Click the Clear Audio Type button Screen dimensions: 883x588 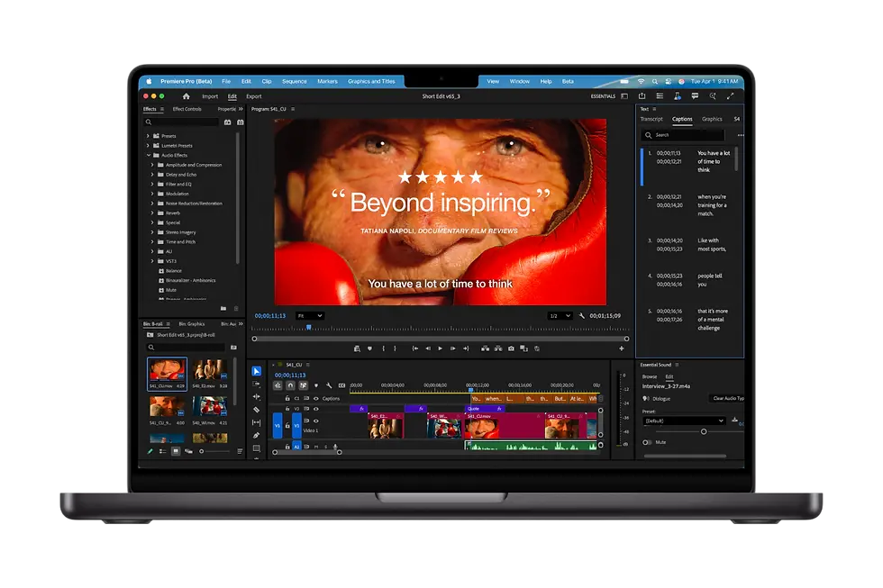coord(728,398)
